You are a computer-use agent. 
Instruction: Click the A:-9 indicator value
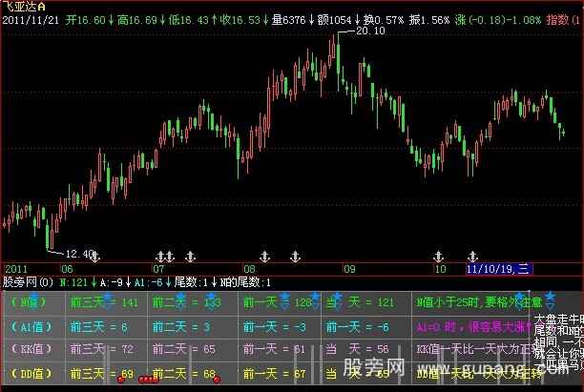(112, 282)
